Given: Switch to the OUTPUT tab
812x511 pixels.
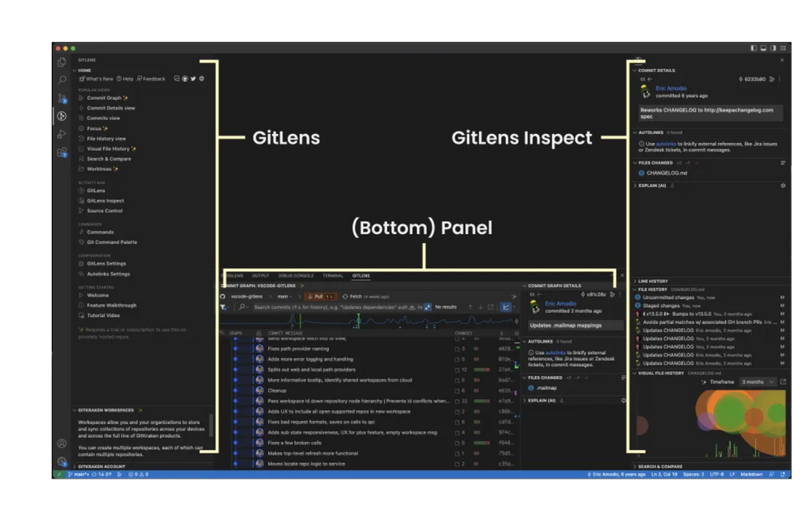Looking at the screenshot, I should click(261, 276).
